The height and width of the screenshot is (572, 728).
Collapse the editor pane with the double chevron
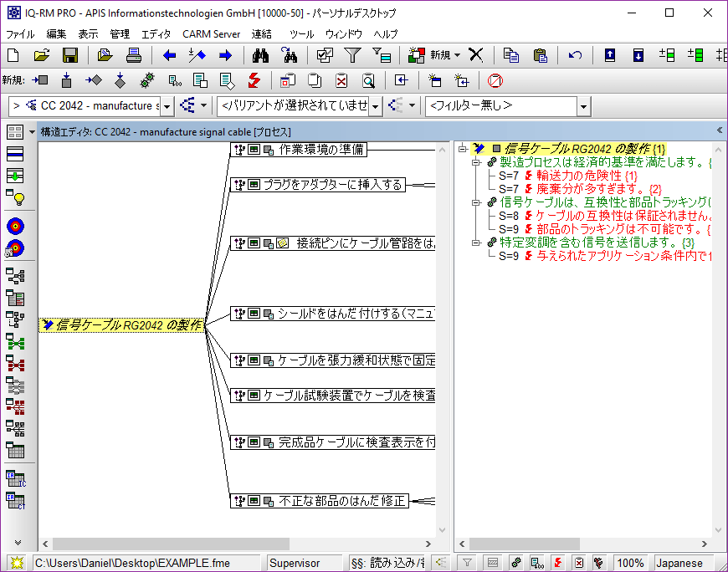719,130
